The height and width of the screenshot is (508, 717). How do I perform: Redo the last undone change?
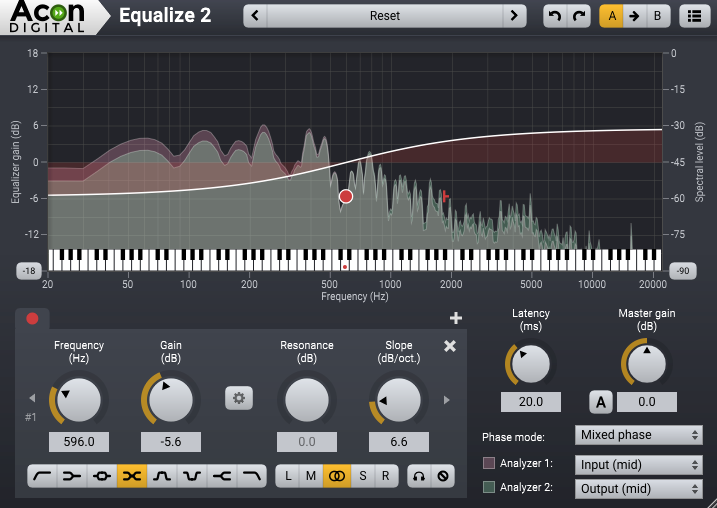pyautogui.click(x=579, y=16)
